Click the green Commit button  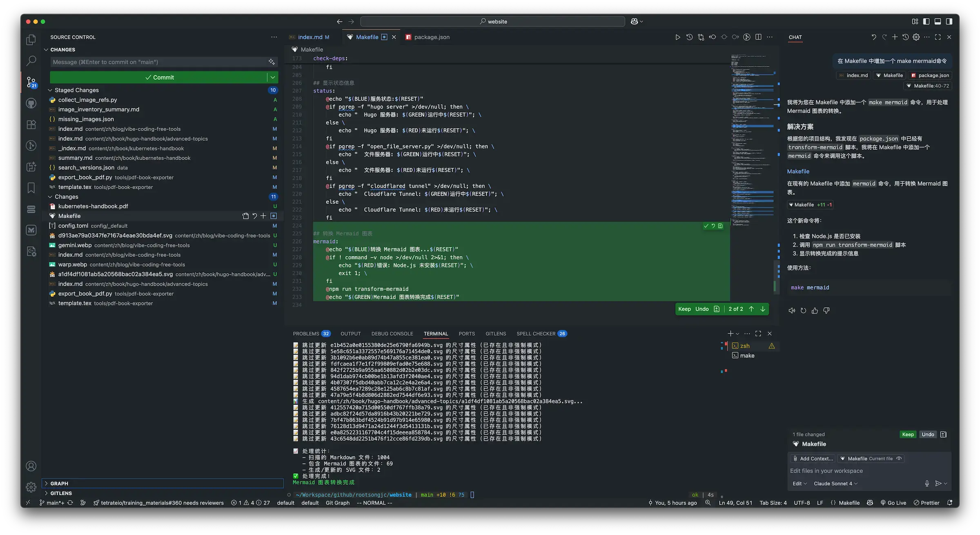click(x=159, y=77)
